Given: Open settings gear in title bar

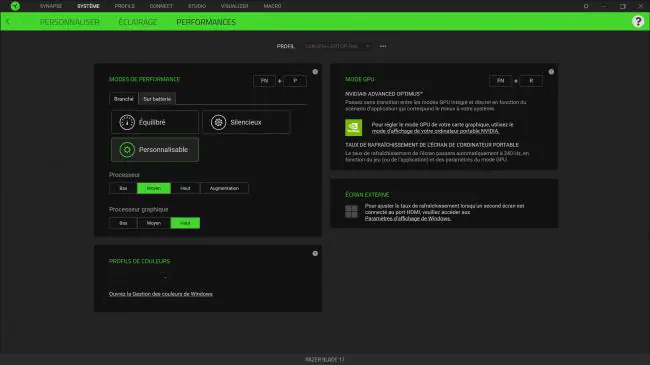Looking at the screenshot, I should [x=586, y=6].
